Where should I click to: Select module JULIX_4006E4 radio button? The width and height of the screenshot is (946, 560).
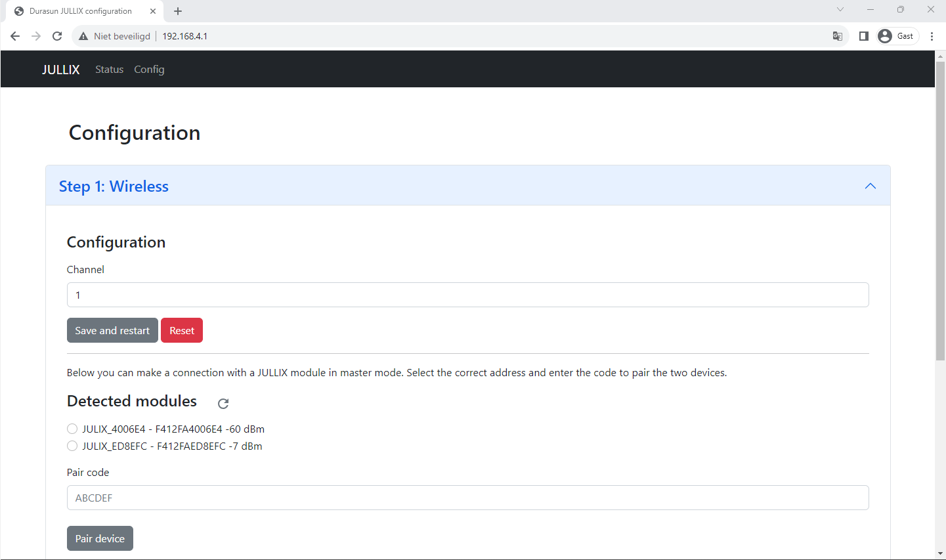click(72, 429)
